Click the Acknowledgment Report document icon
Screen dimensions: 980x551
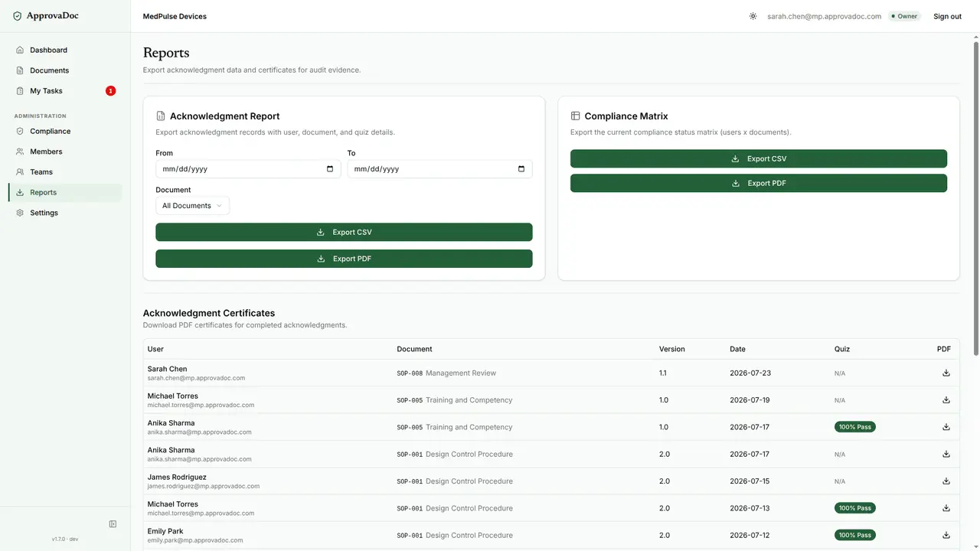161,116
